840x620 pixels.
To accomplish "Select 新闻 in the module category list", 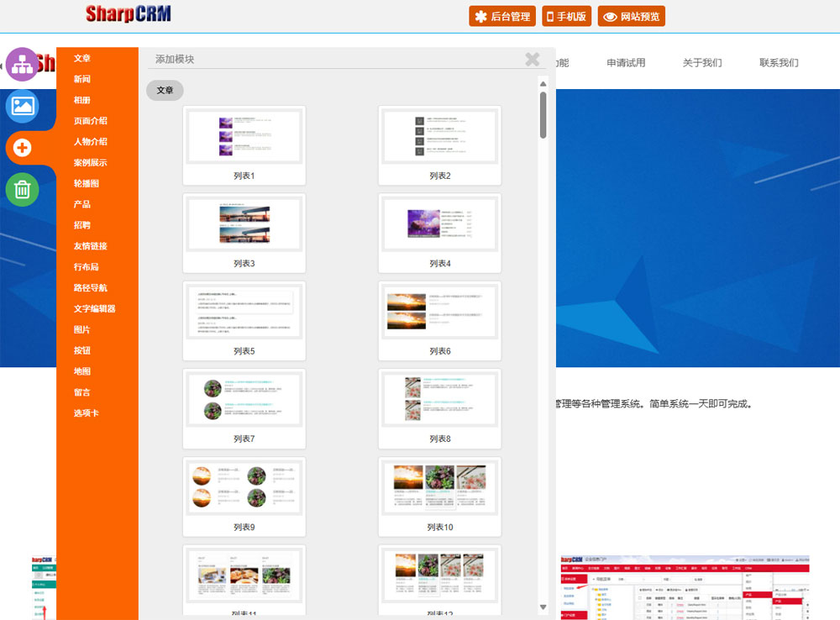I will point(82,79).
